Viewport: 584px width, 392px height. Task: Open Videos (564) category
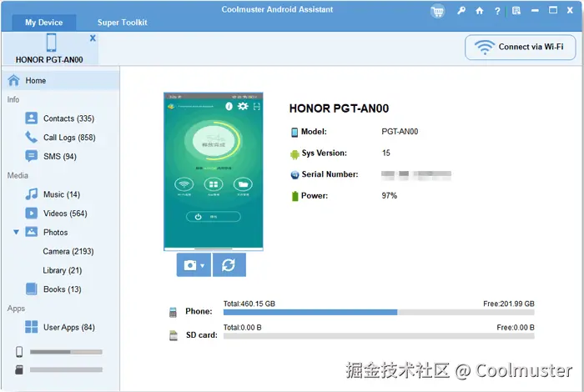click(65, 214)
